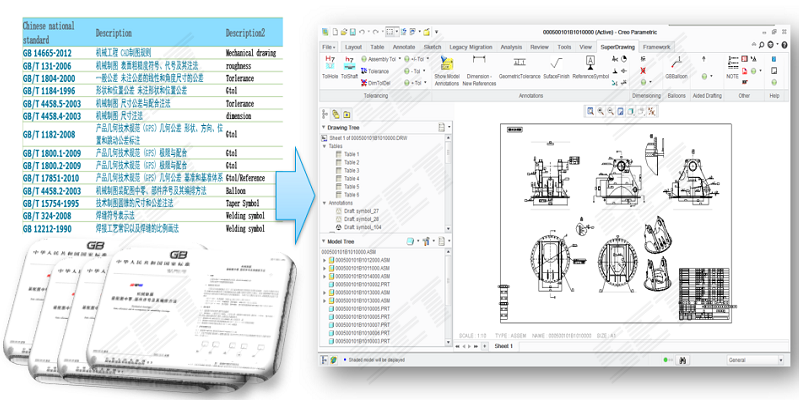Click the add sheet plus button
Image resolution: width=800 pixels, height=400 pixels.
(484, 346)
